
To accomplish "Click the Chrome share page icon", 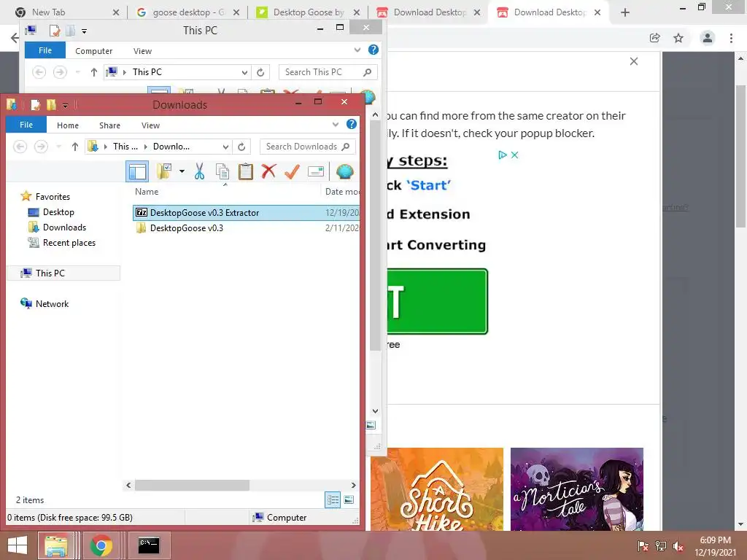I will 654,38.
